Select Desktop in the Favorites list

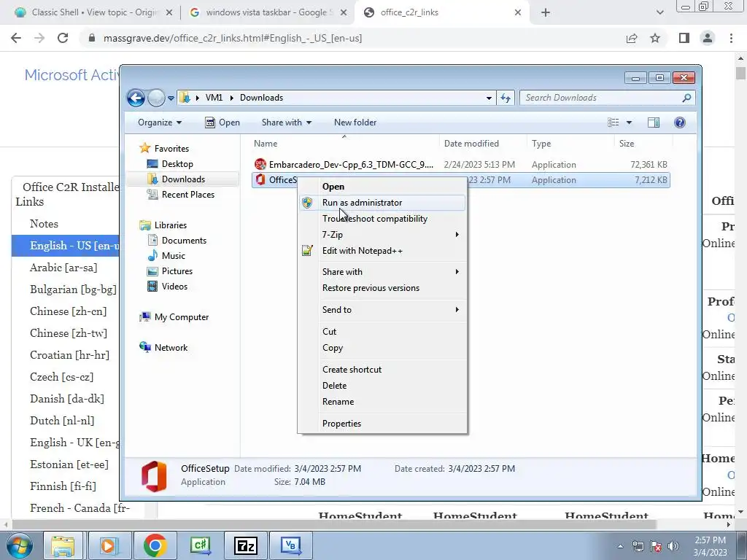[170, 164]
